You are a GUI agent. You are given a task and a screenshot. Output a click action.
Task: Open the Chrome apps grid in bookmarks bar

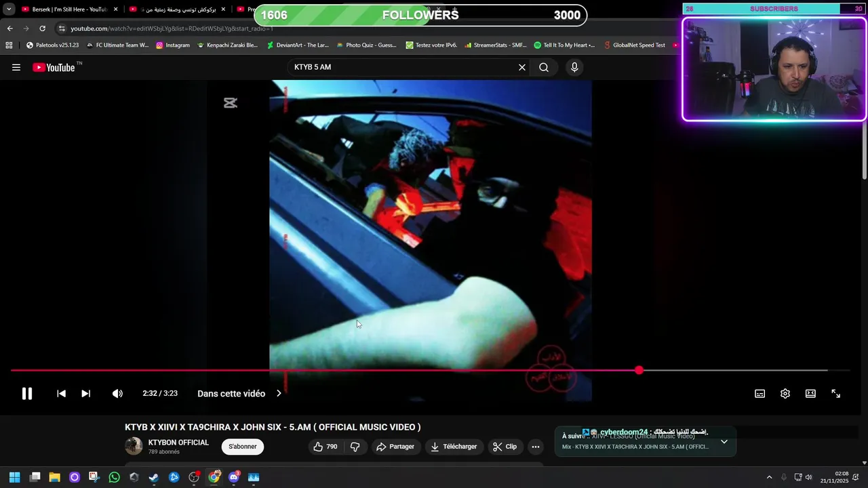click(9, 45)
